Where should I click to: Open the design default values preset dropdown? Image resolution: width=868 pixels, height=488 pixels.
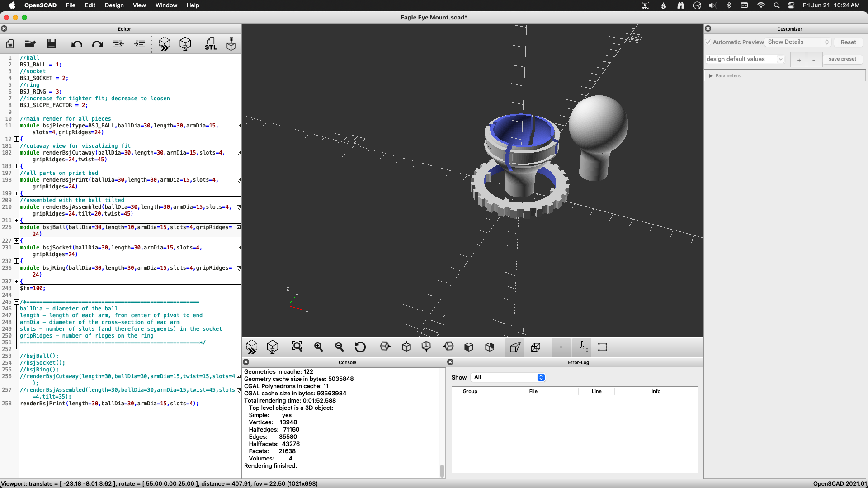click(745, 59)
